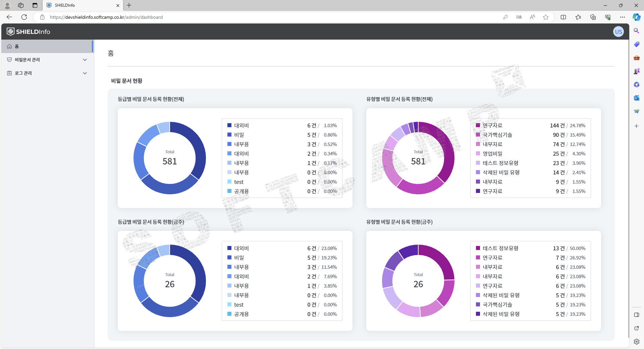Select the home icon in sidebar

9,46
